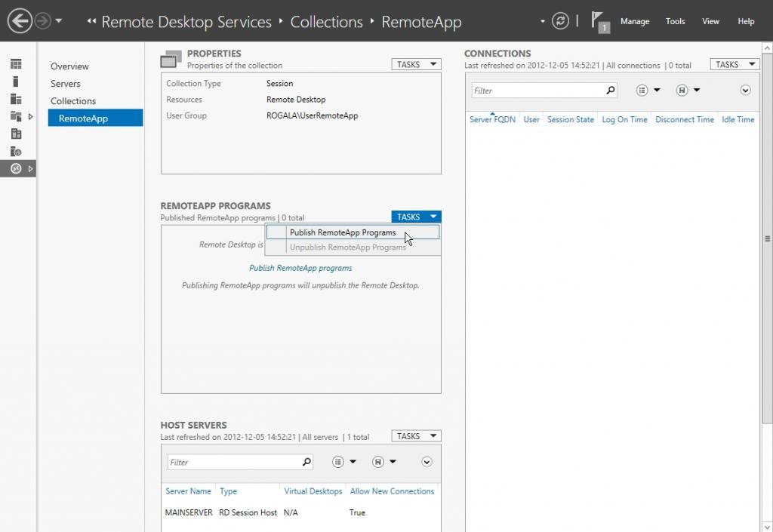Screen dimensions: 773x532
Task: Click the search icon in Connections filter
Action: click(610, 90)
